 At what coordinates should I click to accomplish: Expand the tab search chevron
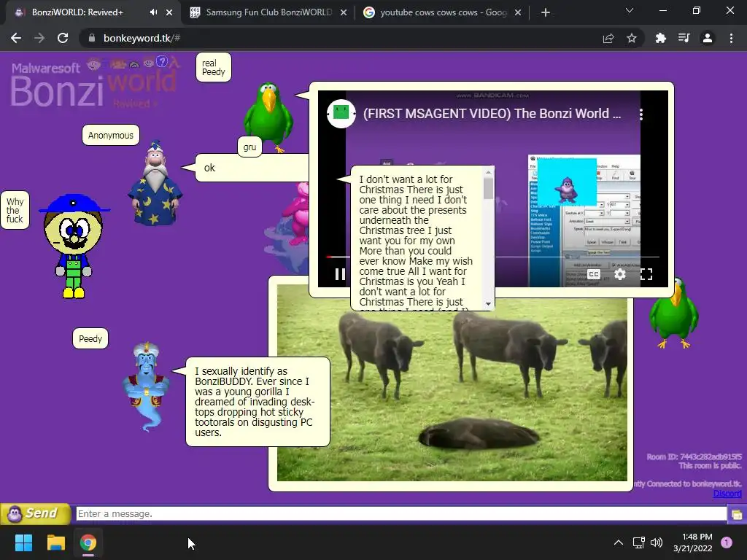pos(630,10)
